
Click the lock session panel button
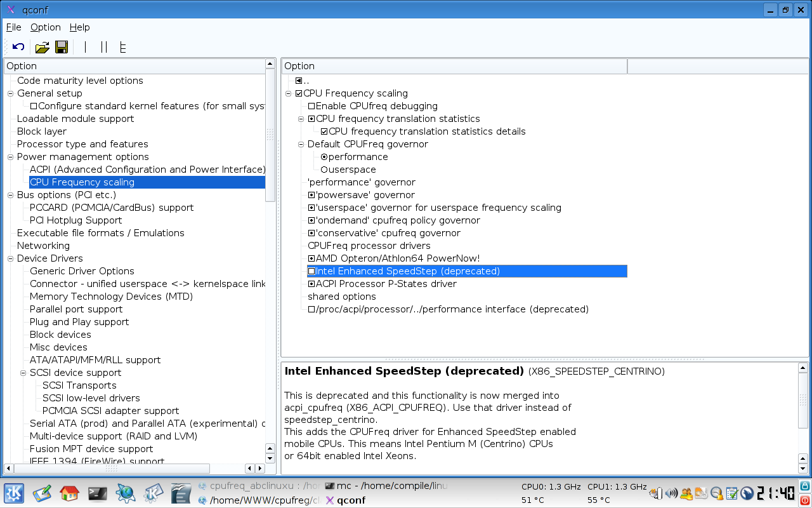pyautogui.click(x=806, y=487)
